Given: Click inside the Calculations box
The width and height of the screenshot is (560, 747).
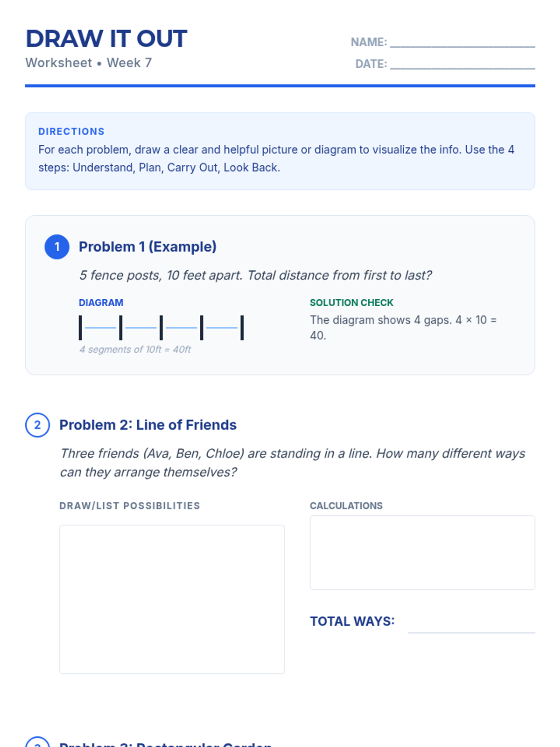Looking at the screenshot, I should pos(422,552).
